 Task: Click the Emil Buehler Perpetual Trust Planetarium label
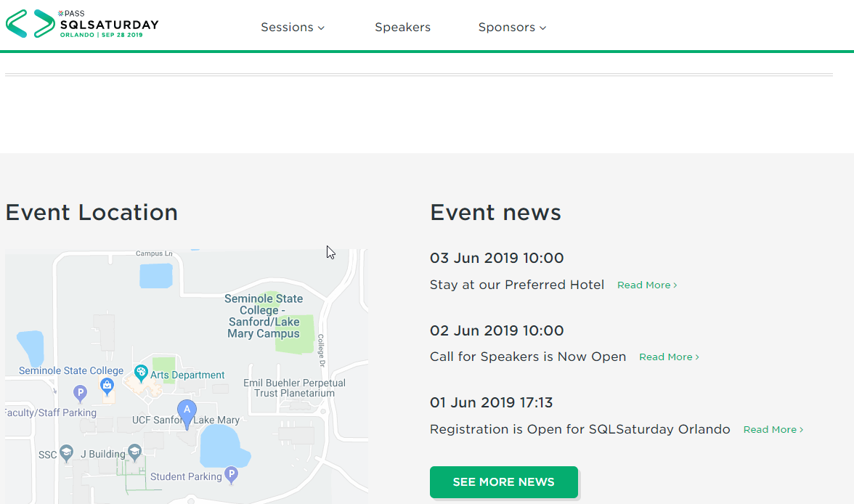point(294,388)
